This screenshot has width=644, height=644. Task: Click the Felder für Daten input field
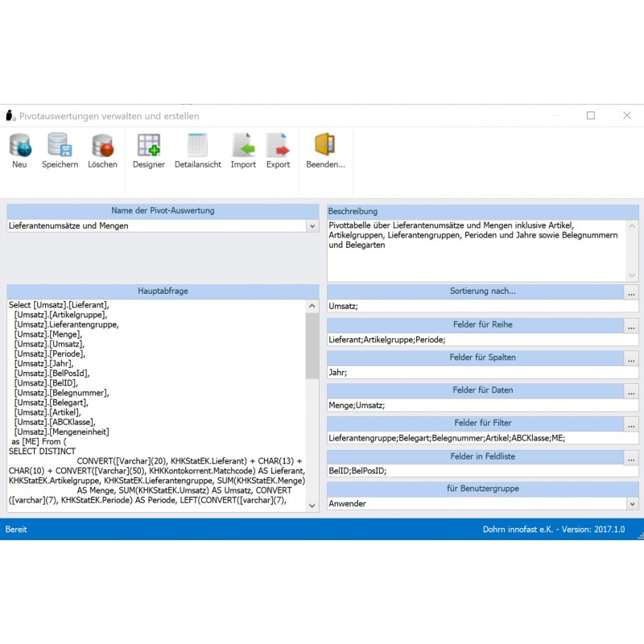tap(482, 406)
